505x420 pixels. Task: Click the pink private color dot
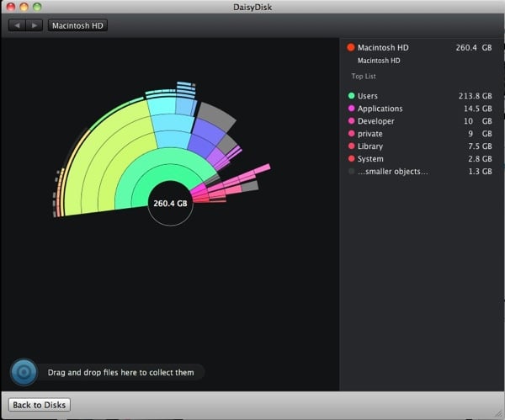[351, 133]
